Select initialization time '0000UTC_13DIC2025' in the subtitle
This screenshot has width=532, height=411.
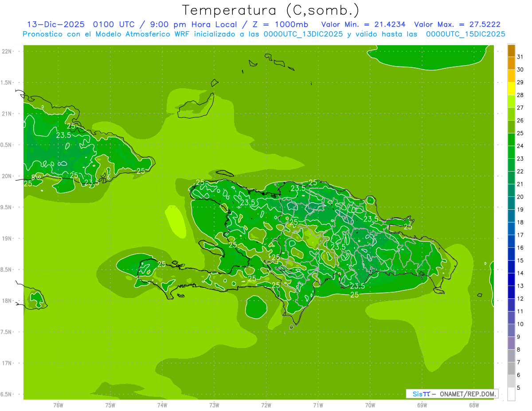click(x=303, y=34)
